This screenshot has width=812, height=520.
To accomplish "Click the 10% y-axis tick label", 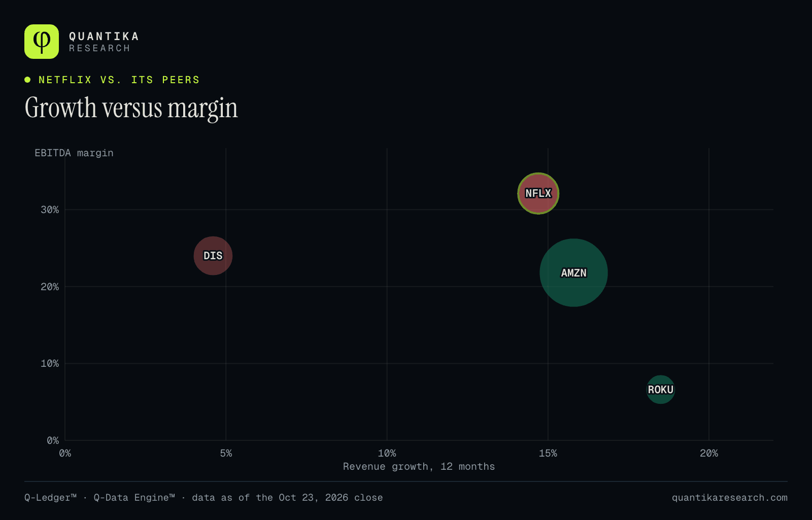I will [50, 363].
